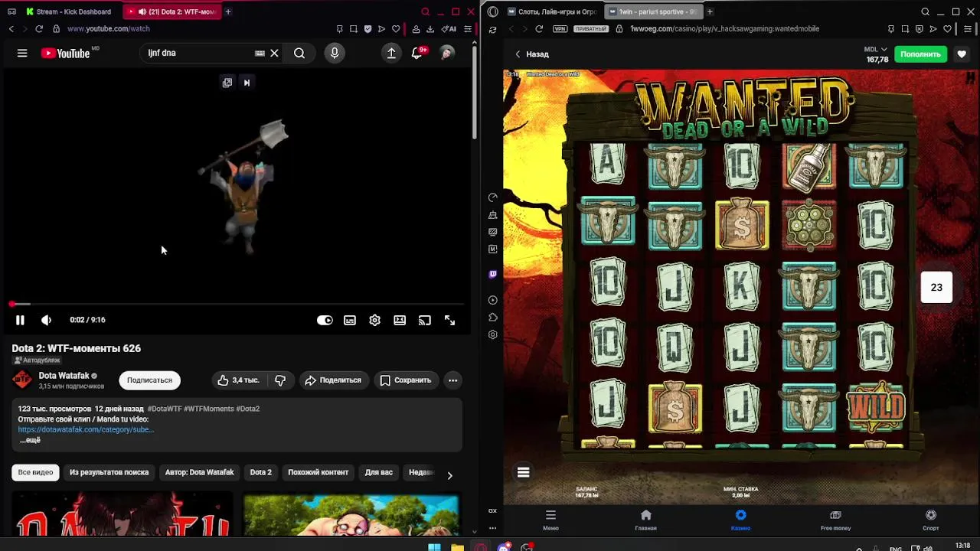Expand the MDL currency dropdown
This screenshot has height=551, width=980.
(876, 50)
